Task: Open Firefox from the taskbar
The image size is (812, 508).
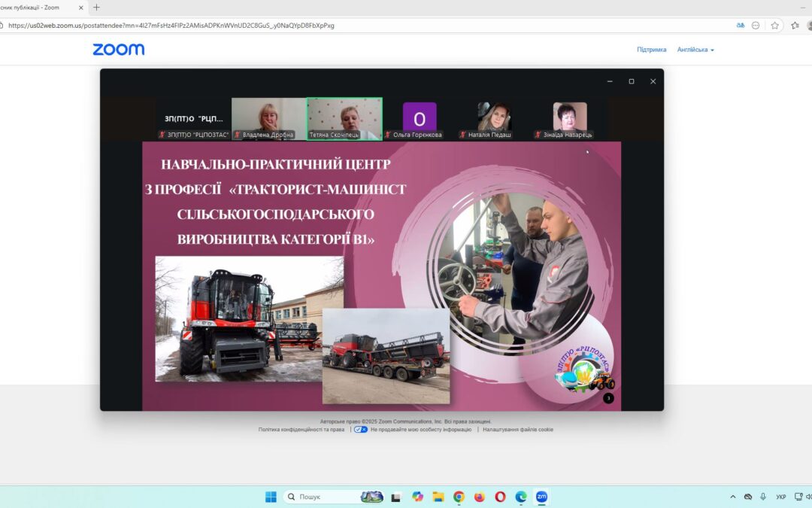Action: click(x=478, y=496)
